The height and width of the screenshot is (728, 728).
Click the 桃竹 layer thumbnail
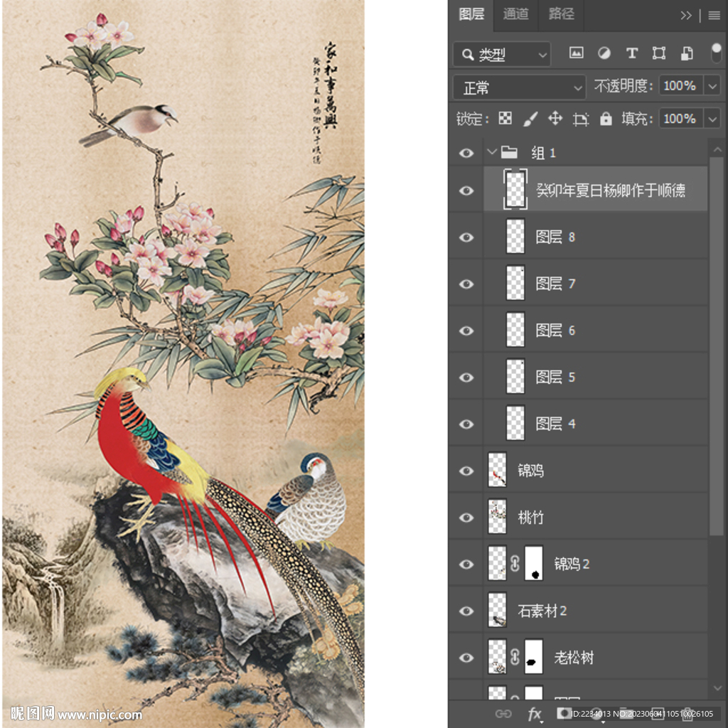tap(497, 516)
